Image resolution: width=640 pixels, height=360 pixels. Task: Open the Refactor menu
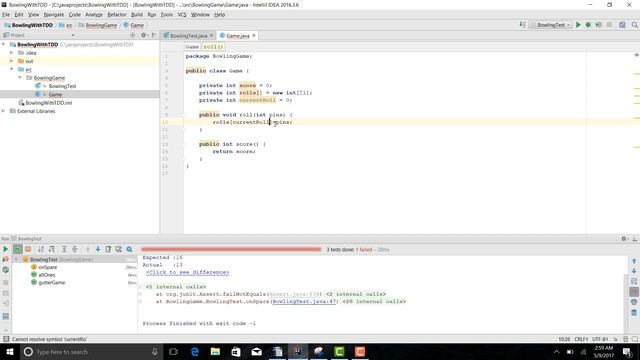coord(117,15)
